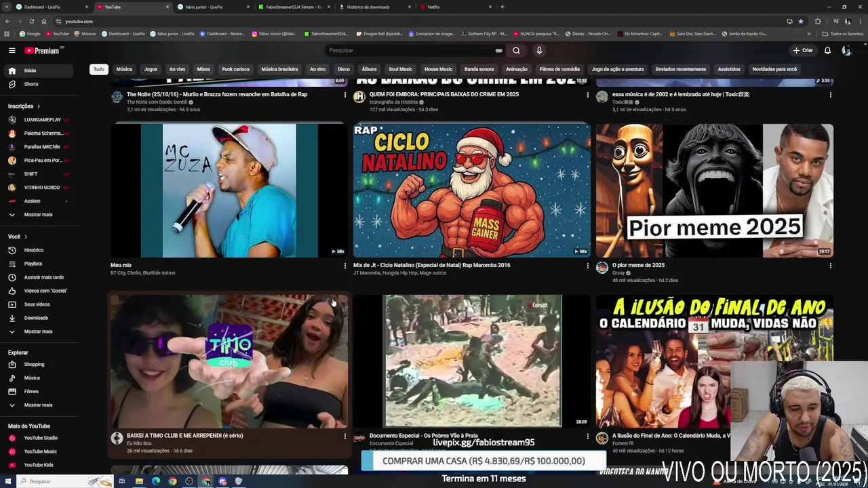This screenshot has height=488, width=868.
Task: Select the Jogos filter chip
Action: [x=151, y=69]
